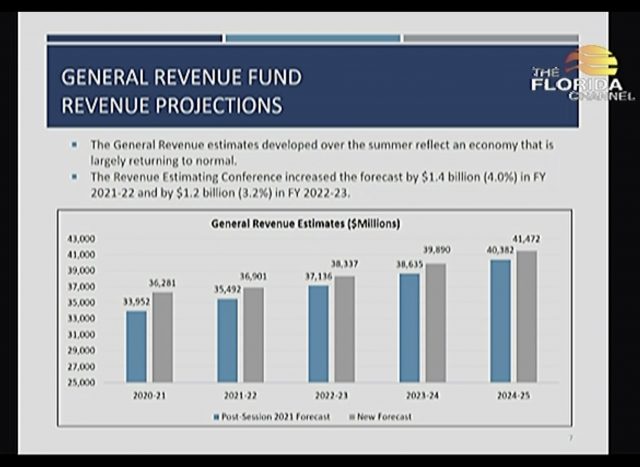Click the 2024-25 x-axis label
Viewport: 640px width, 467px height.
[513, 395]
